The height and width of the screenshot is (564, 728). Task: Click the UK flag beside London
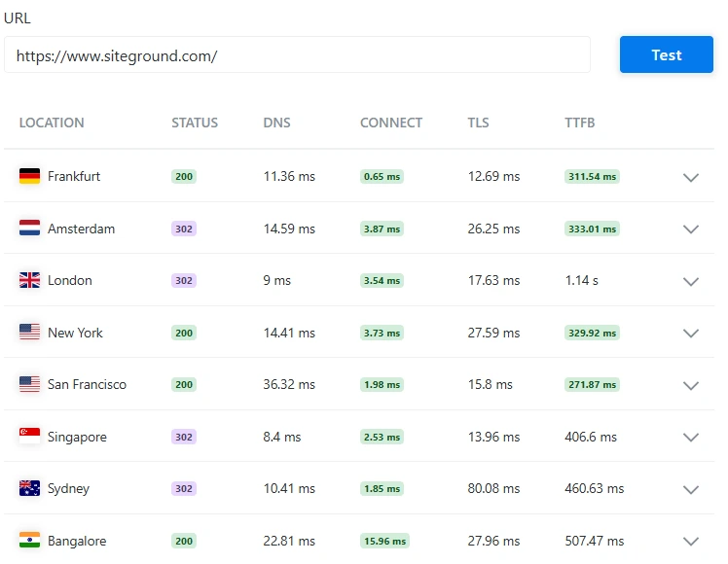[30, 280]
